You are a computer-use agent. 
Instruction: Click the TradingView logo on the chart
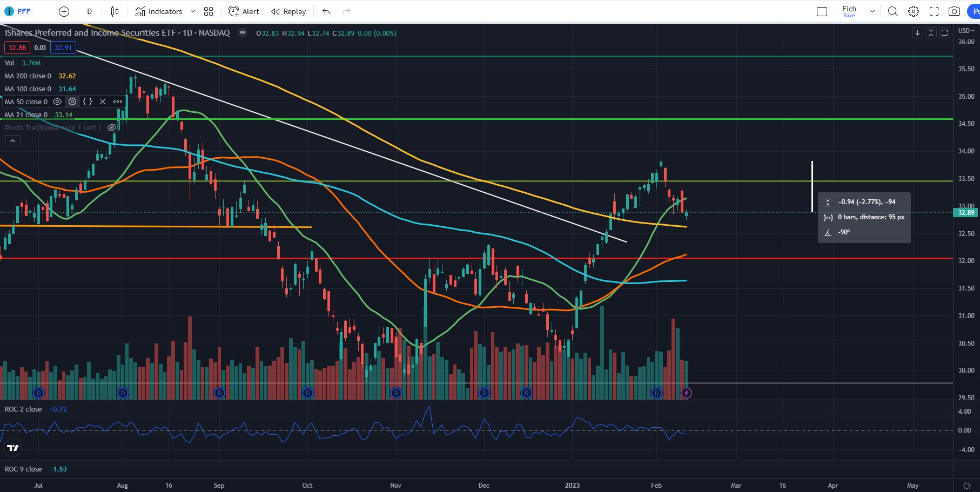point(12,448)
